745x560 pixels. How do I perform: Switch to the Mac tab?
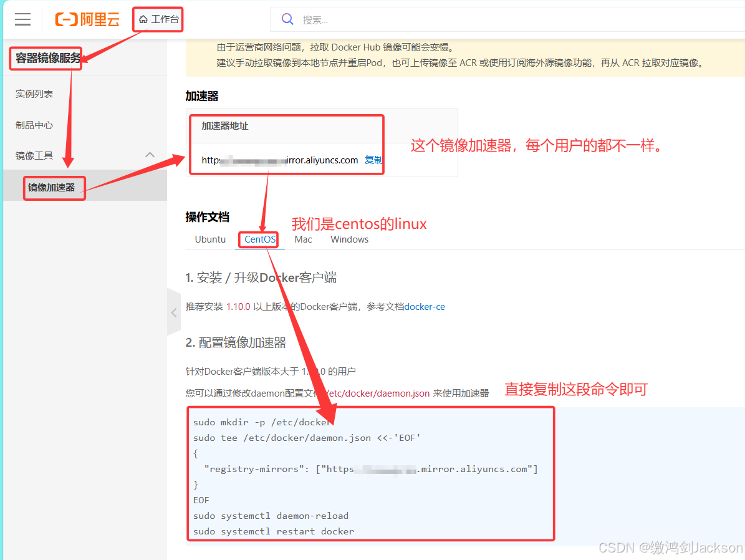click(x=303, y=239)
